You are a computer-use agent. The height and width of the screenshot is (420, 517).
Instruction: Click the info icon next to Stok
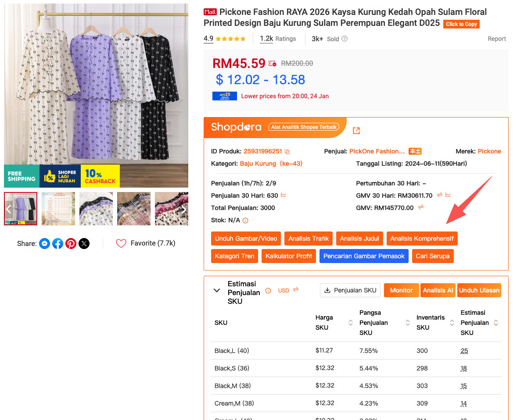click(x=245, y=221)
